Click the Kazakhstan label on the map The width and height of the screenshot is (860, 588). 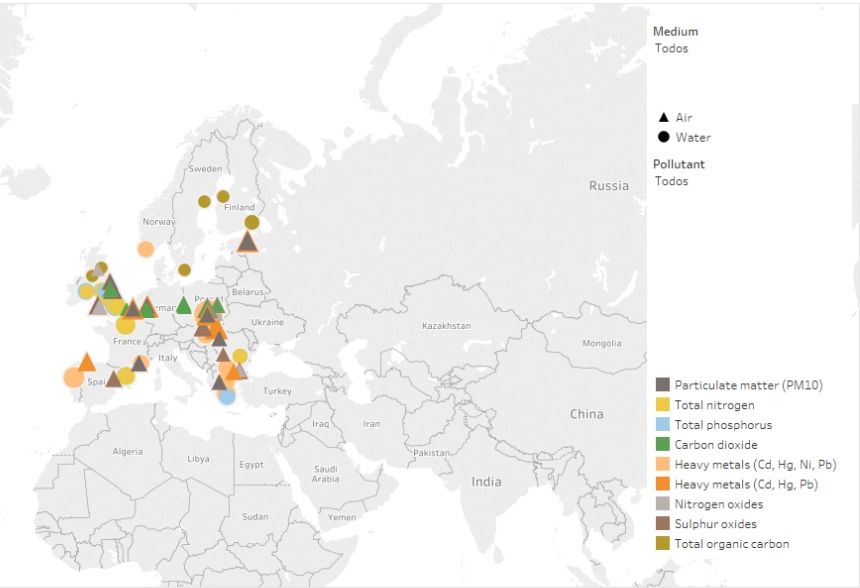tap(446, 326)
